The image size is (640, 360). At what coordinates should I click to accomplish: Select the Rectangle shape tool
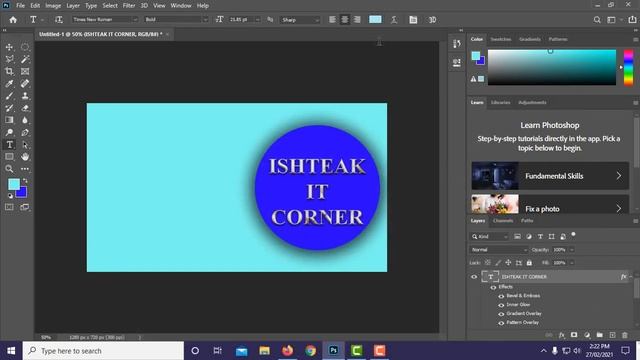pos(9,157)
